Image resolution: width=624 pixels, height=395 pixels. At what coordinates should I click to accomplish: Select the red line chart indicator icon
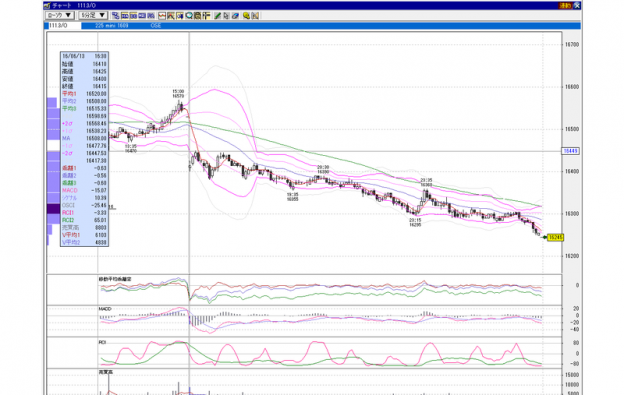(162, 16)
